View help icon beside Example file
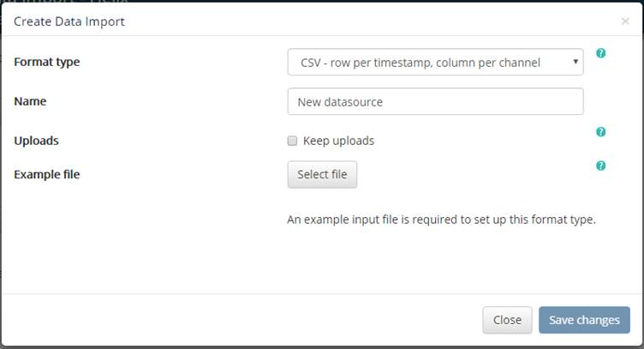644x349 pixels. (x=600, y=165)
